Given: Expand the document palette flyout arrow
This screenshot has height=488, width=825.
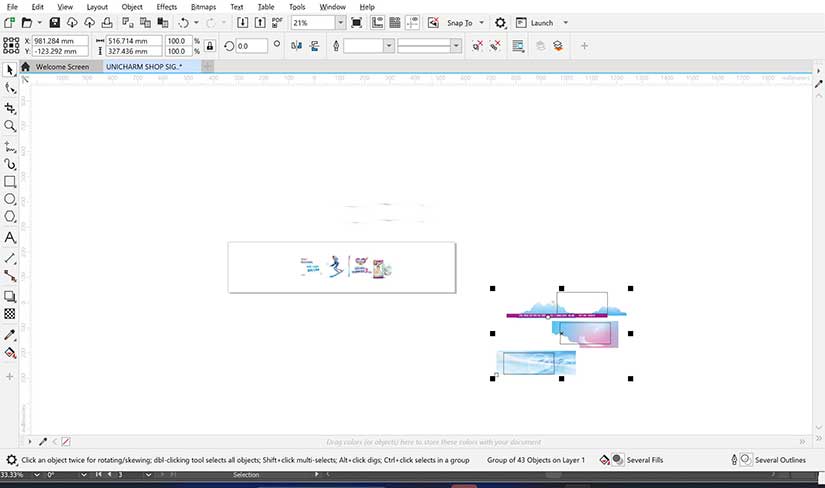Looking at the screenshot, I should [x=29, y=442].
